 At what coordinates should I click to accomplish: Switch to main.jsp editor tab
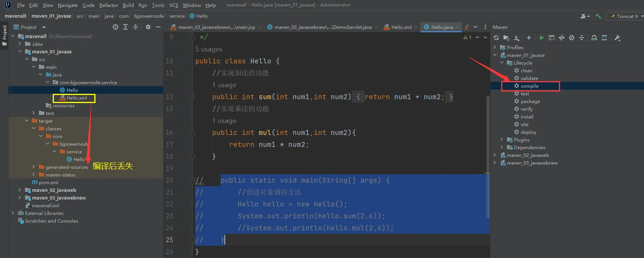(x=216, y=27)
